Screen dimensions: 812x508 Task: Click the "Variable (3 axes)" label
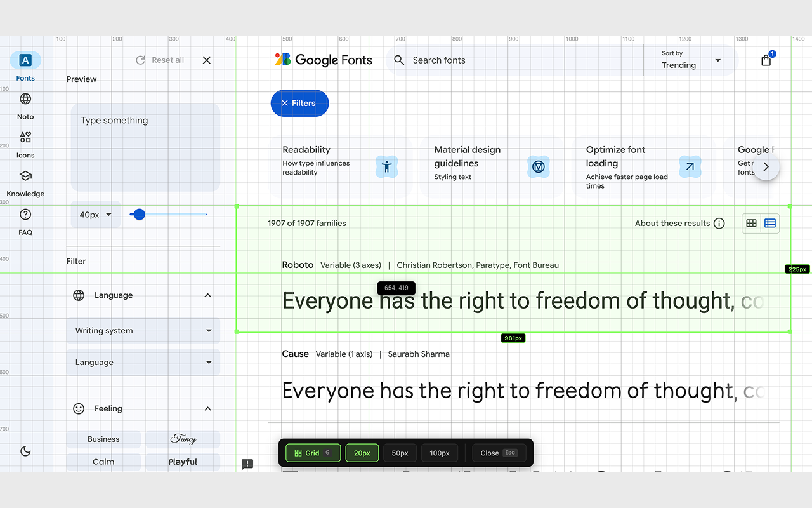point(351,265)
